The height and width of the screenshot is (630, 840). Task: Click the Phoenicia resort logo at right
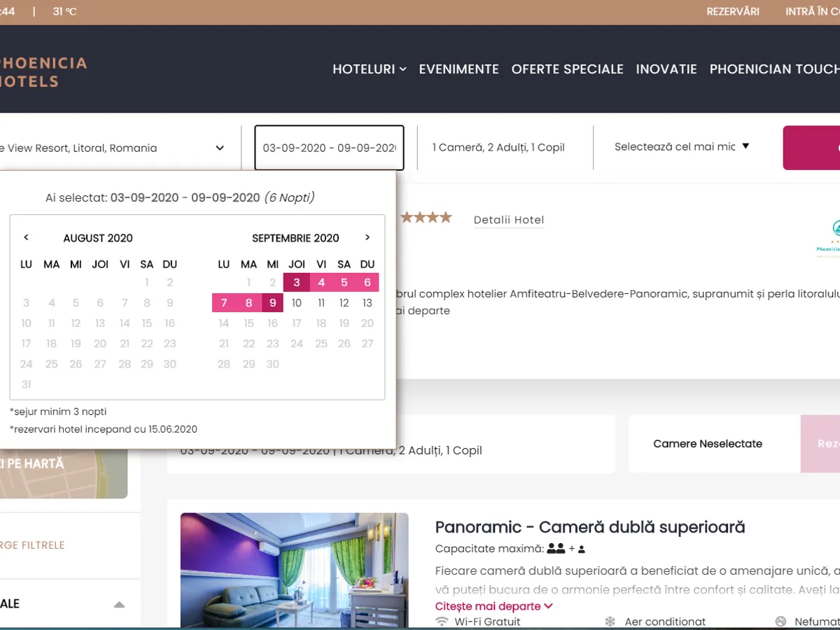[828, 239]
